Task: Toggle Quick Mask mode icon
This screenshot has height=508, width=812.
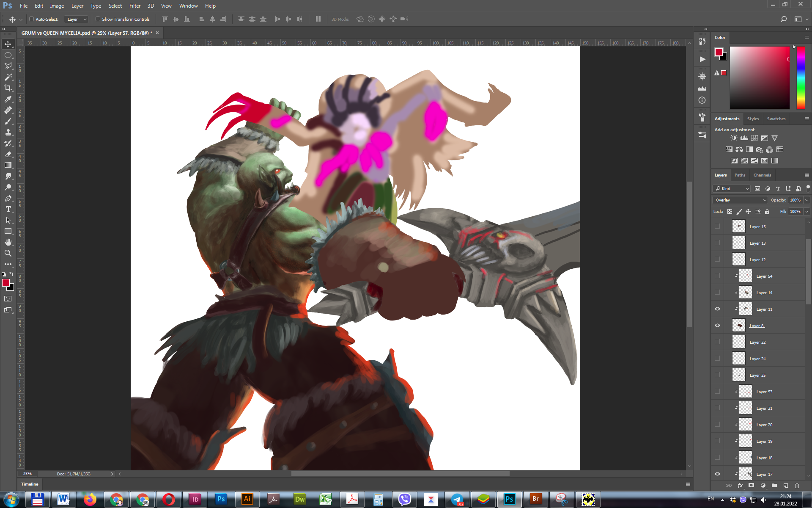Action: [x=8, y=299]
